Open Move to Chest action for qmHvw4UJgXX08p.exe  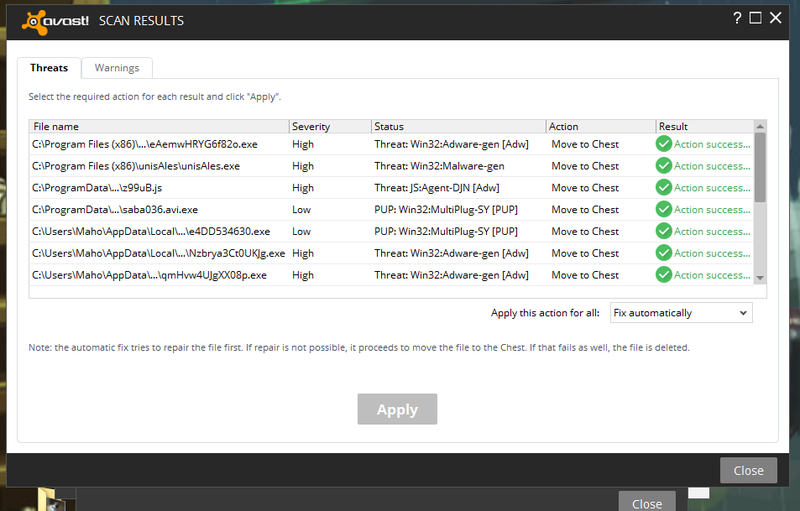[585, 275]
